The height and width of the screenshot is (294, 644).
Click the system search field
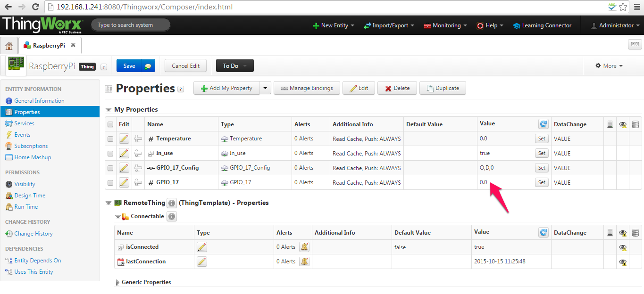(x=131, y=25)
